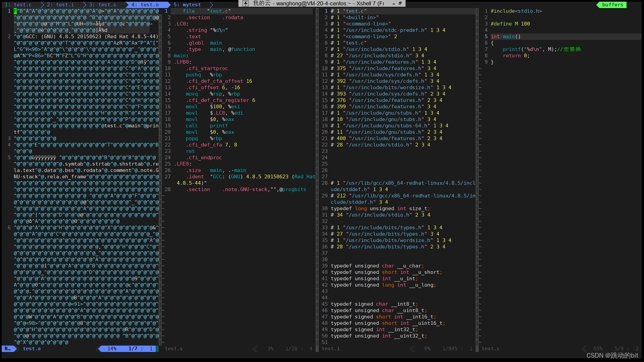This screenshot has height=362, width=644.
Task: Click the call printf assembly line
Action: [x=207, y=126]
